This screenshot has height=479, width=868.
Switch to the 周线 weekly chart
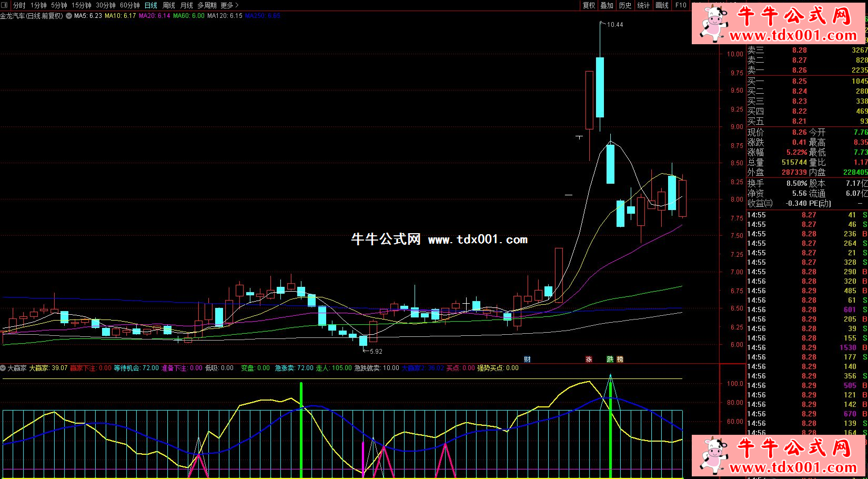169,5
